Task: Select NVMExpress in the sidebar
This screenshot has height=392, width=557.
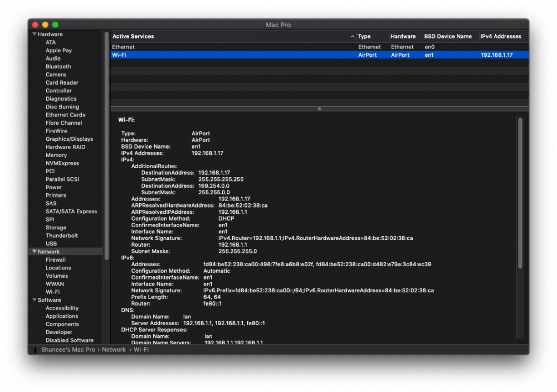Action: pyautogui.click(x=62, y=163)
